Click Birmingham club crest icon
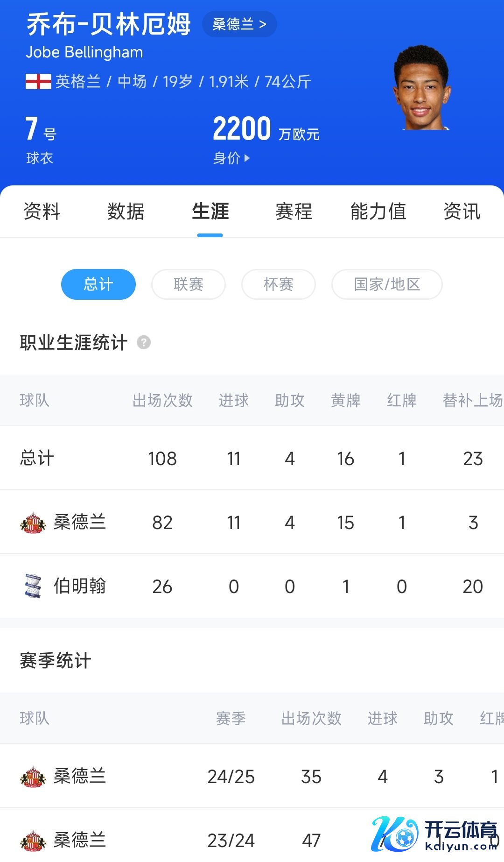504x862 pixels. click(33, 586)
